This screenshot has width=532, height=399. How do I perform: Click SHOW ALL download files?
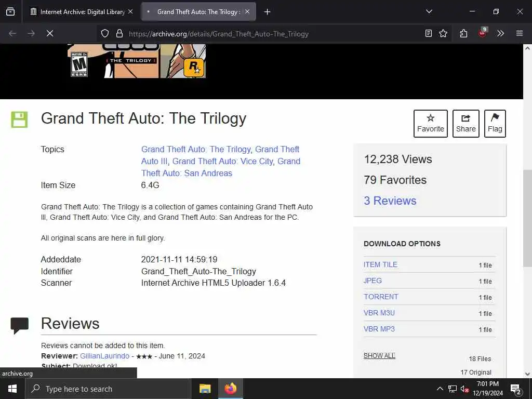point(379,355)
